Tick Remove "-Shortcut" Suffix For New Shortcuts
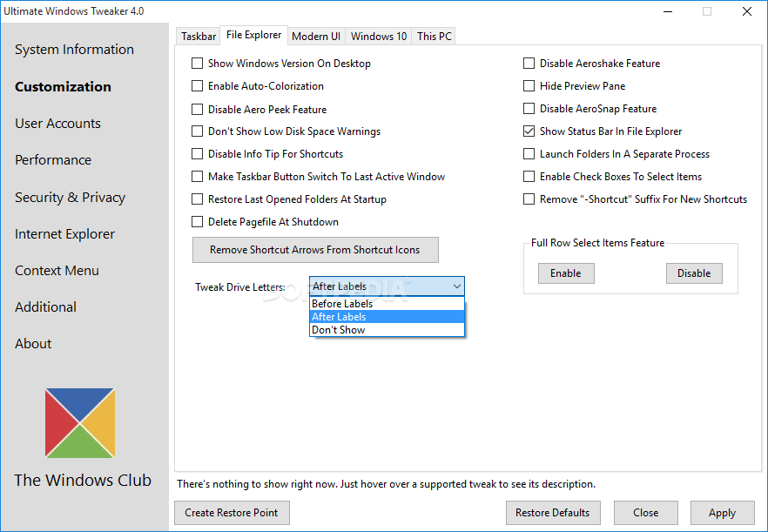Viewport: 768px width, 532px height. pos(529,199)
